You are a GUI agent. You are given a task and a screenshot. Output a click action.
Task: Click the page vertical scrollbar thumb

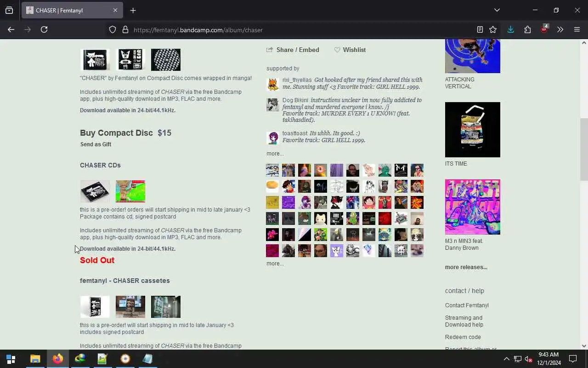tap(584, 149)
